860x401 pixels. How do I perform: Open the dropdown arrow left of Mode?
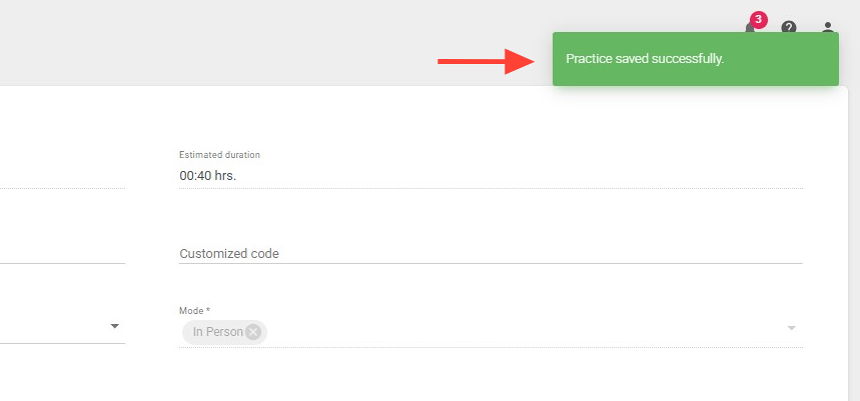[114, 326]
